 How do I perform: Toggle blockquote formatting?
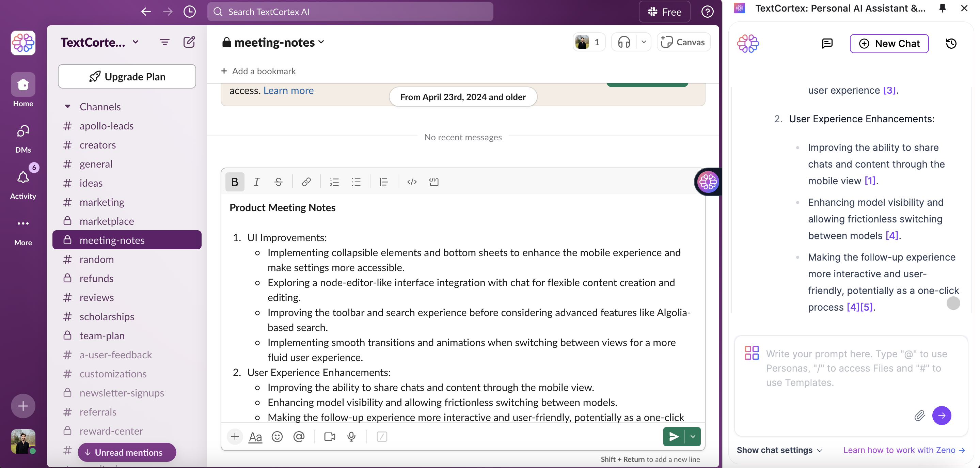click(x=383, y=182)
